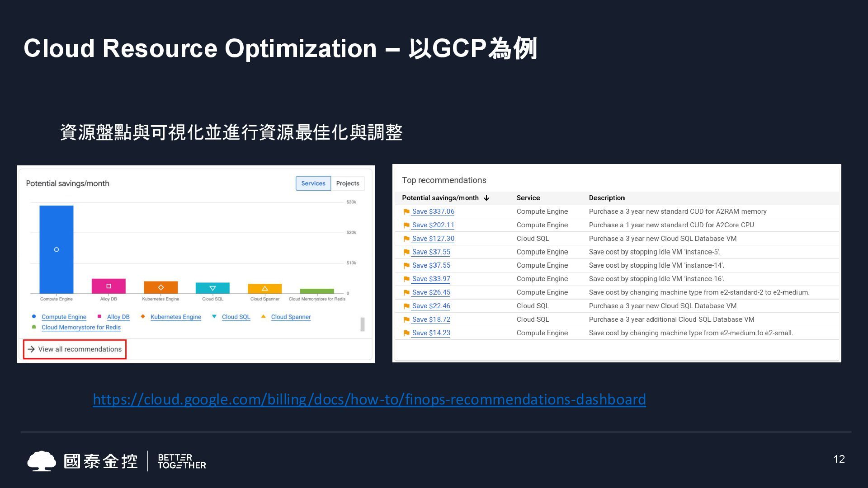868x488 pixels.
Task: Open View all recommendations
Action: click(x=75, y=349)
